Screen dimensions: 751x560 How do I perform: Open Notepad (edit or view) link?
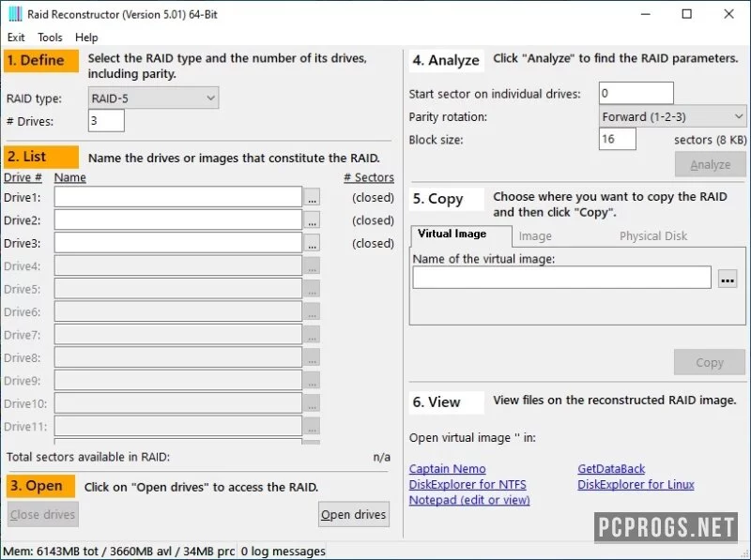click(x=469, y=500)
